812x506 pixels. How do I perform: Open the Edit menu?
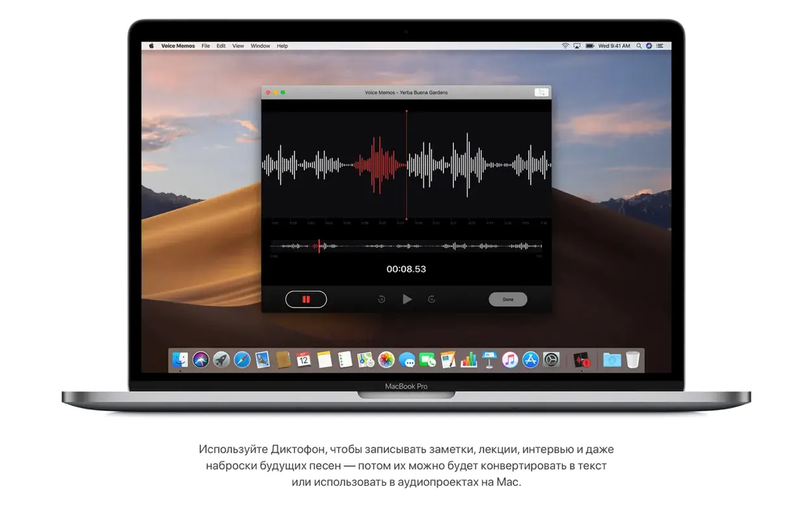pos(221,46)
